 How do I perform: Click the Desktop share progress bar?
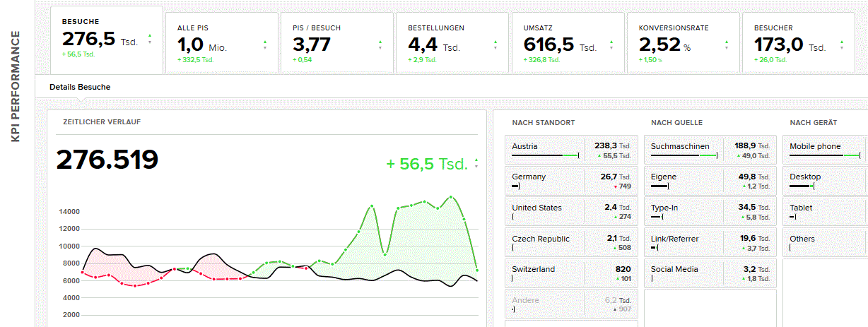(x=802, y=186)
